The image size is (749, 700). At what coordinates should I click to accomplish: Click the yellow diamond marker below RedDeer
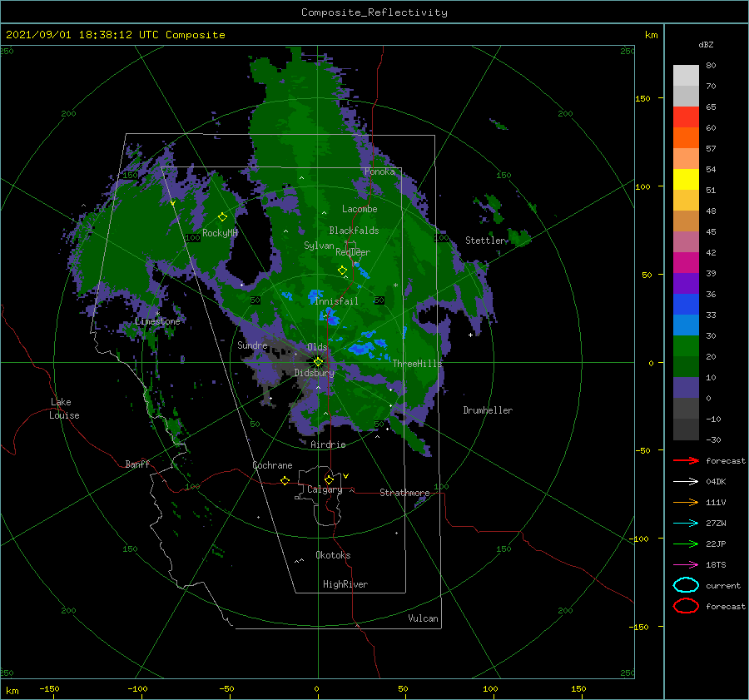[343, 271]
